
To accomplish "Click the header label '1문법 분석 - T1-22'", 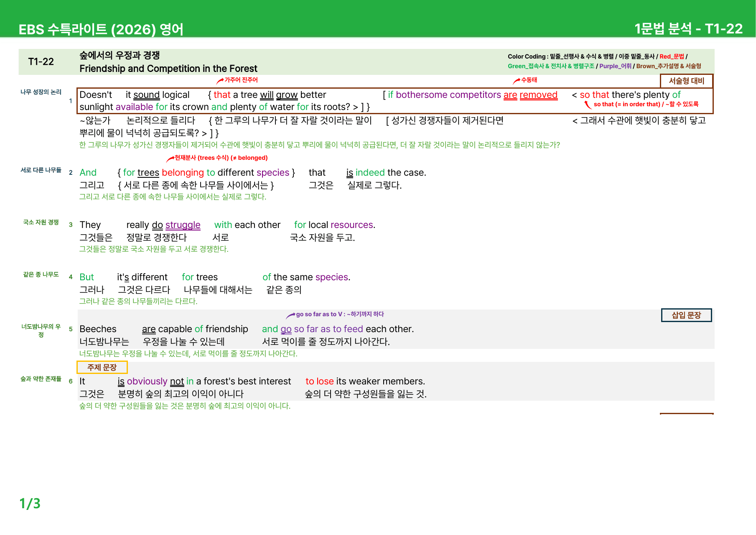I will 688,28.
